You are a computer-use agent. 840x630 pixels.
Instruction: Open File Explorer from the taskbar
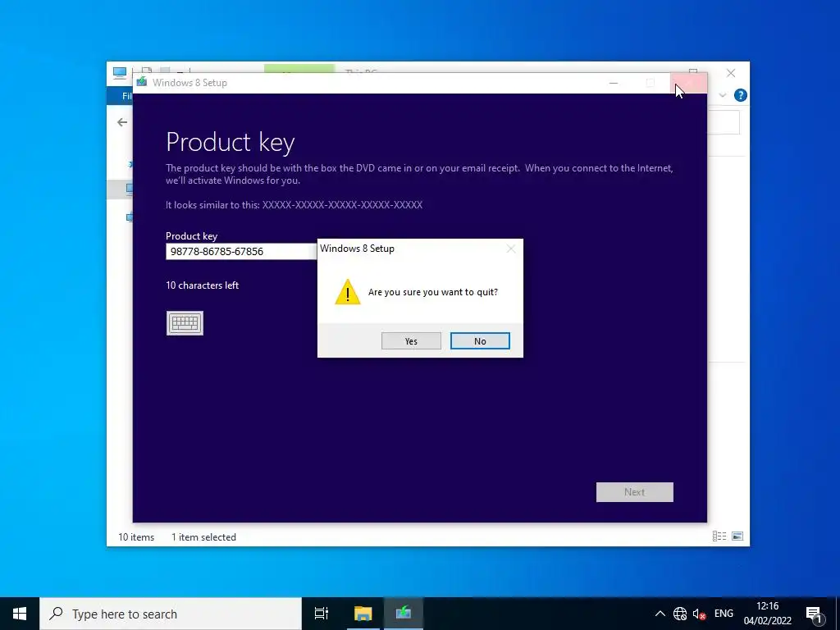(363, 614)
